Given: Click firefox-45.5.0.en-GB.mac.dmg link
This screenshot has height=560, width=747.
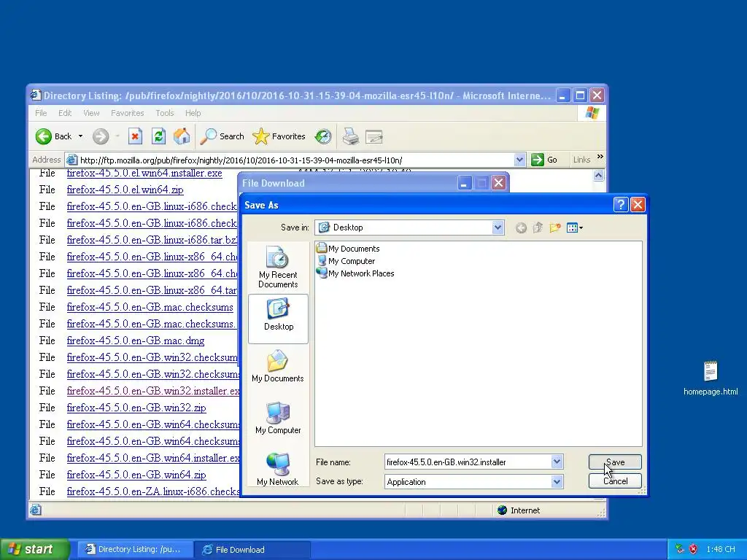Looking at the screenshot, I should click(135, 341).
